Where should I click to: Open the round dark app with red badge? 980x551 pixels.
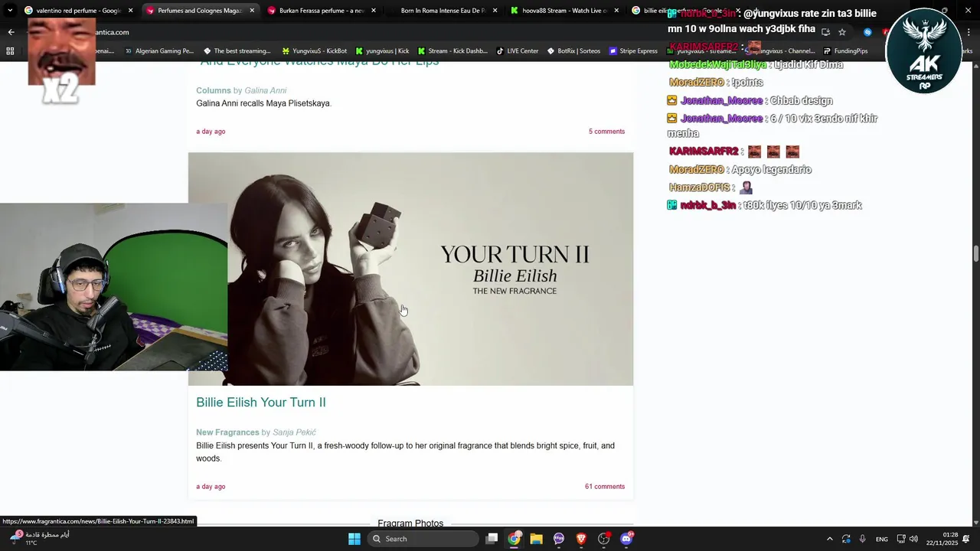604,539
